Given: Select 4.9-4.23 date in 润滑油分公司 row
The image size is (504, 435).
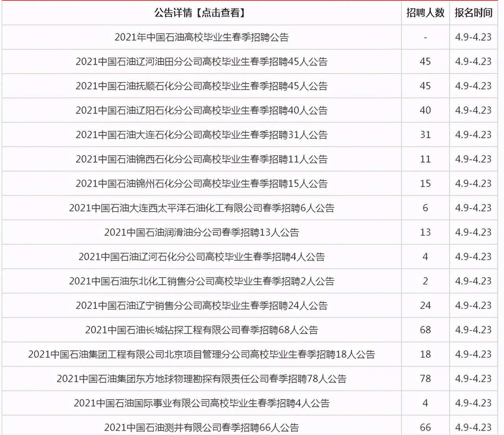Looking at the screenshot, I should coord(474,232).
